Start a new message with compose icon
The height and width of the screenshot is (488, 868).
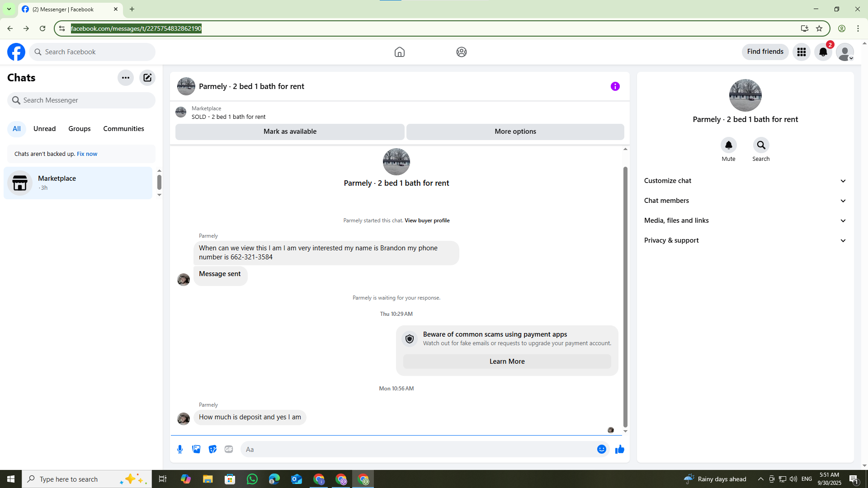coord(147,78)
